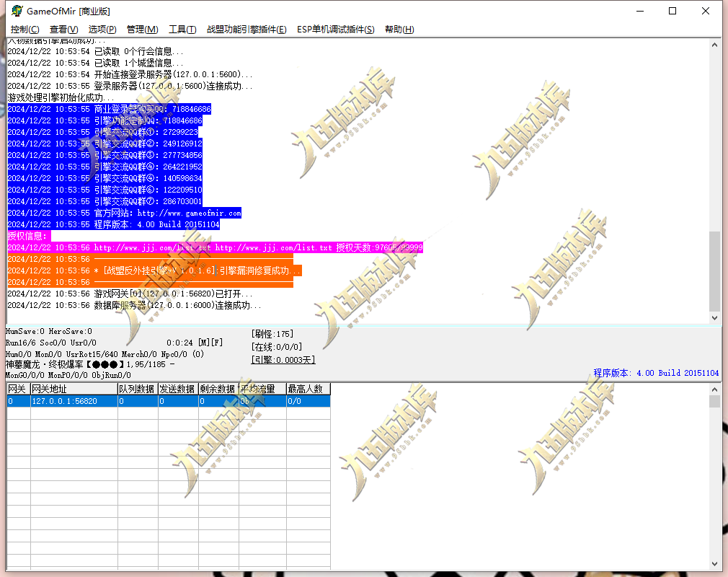Click the [刷怪:175] status label

click(272, 333)
